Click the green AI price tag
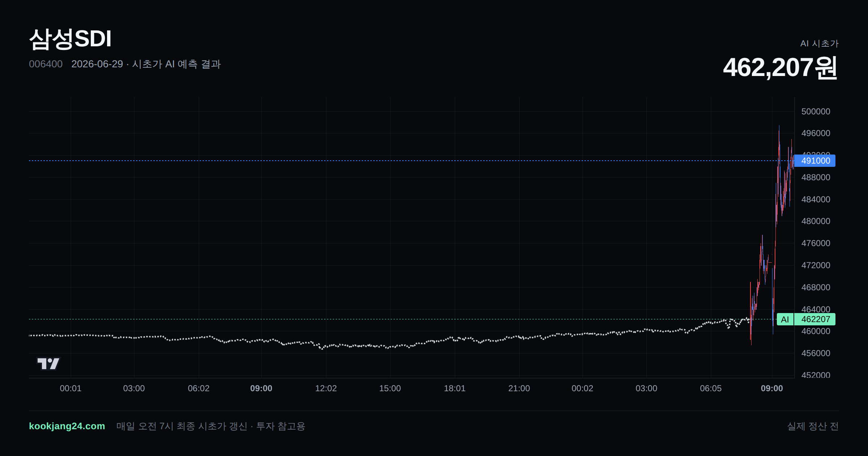This screenshot has width=868, height=456. pyautogui.click(x=785, y=319)
